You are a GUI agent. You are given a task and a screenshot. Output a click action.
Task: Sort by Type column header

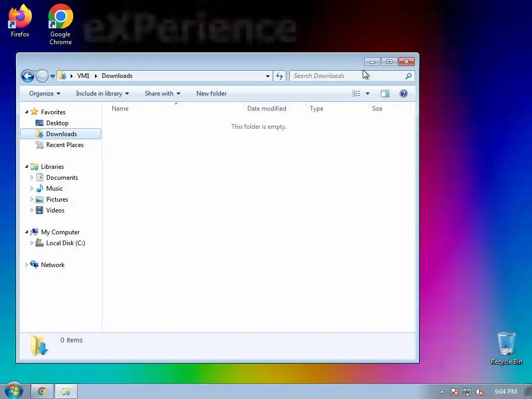click(x=337, y=109)
